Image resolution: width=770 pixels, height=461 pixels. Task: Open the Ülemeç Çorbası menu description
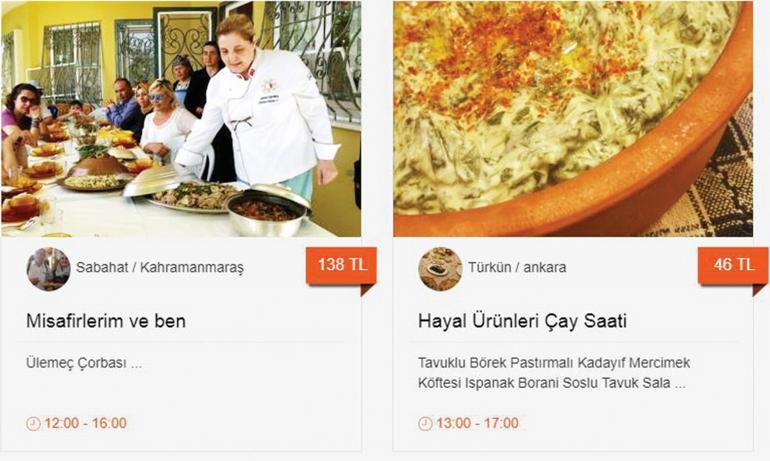[84, 363]
